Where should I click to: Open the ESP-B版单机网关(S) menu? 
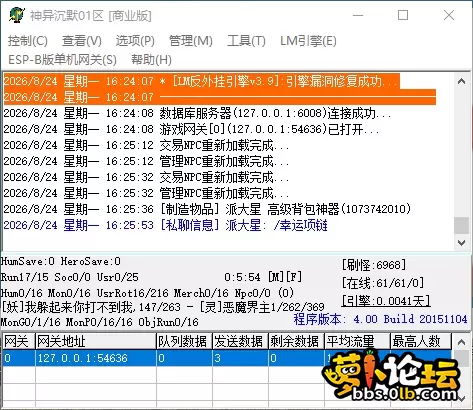62,60
